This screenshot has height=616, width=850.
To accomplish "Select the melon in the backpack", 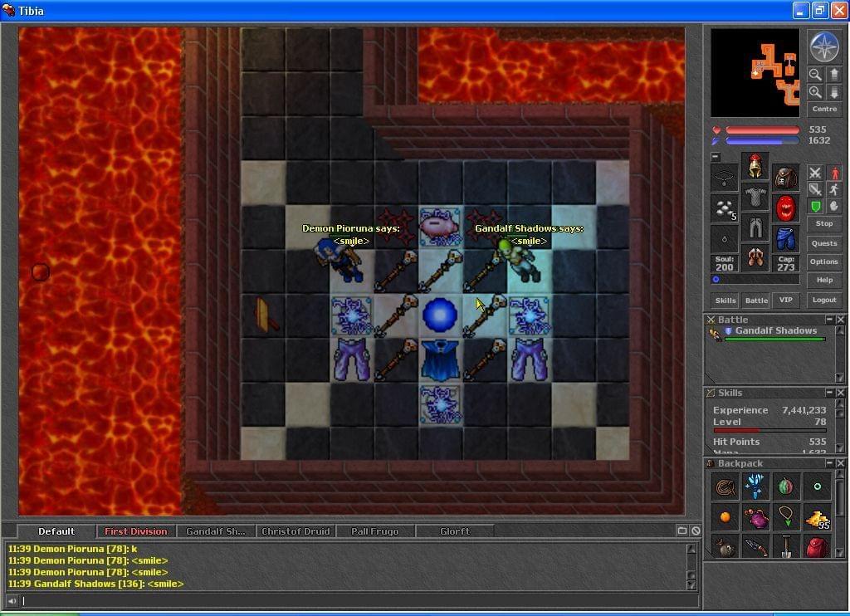I will [785, 486].
